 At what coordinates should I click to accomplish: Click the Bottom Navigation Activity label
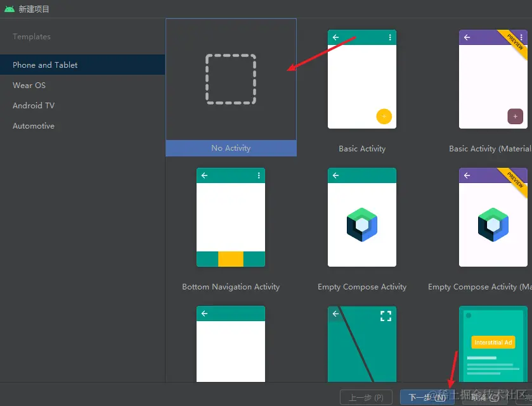coord(231,287)
